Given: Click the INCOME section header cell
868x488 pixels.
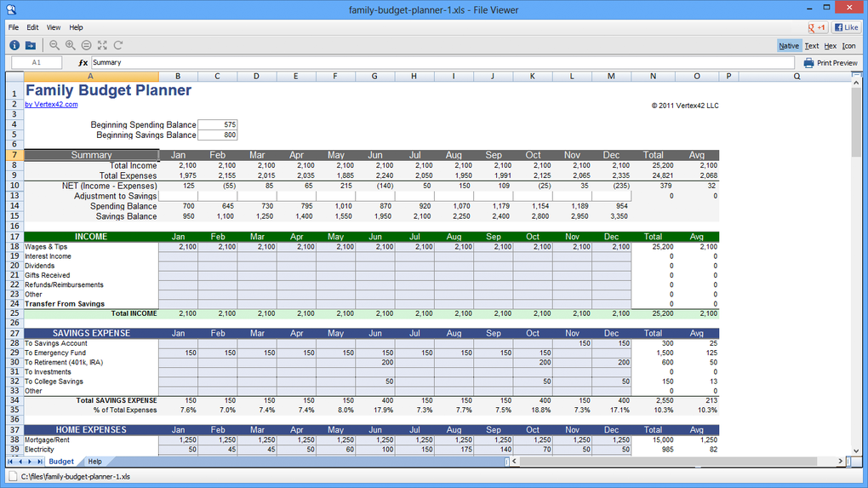Looking at the screenshot, I should pos(91,237).
